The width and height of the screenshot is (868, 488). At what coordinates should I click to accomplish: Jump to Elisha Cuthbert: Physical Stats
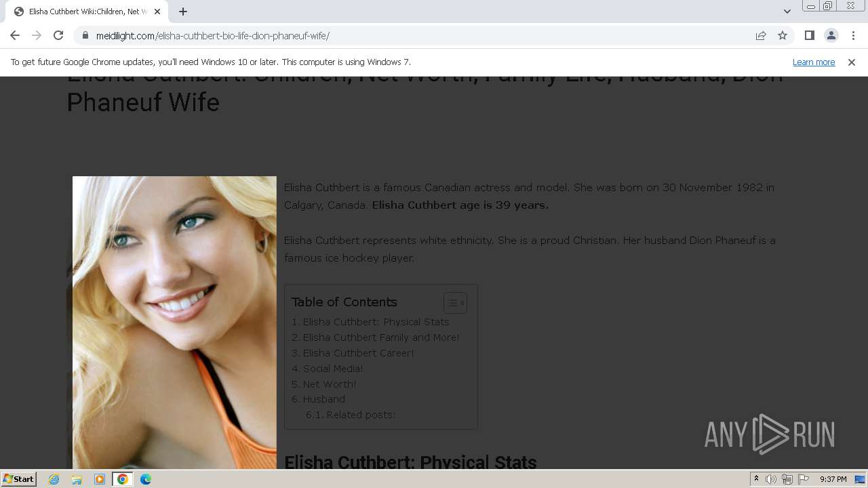click(x=376, y=322)
